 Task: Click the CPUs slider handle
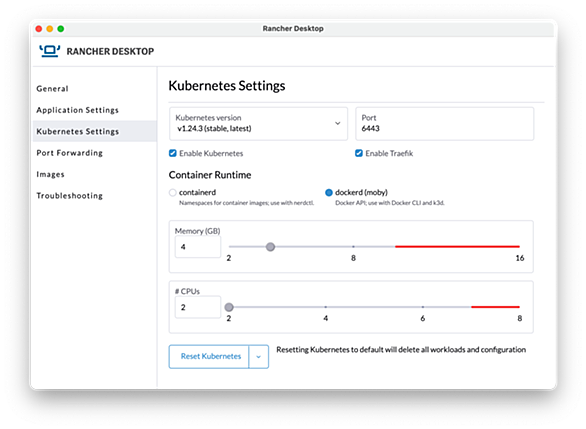229,307
